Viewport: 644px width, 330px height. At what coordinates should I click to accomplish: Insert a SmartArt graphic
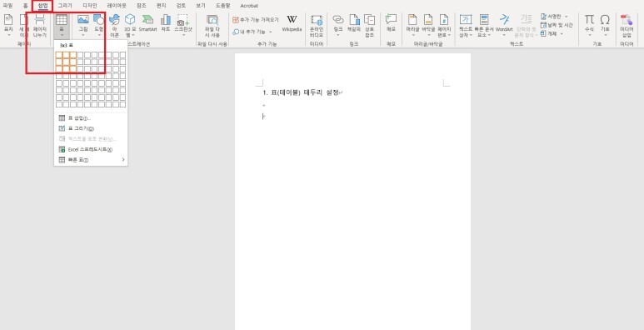point(147,23)
